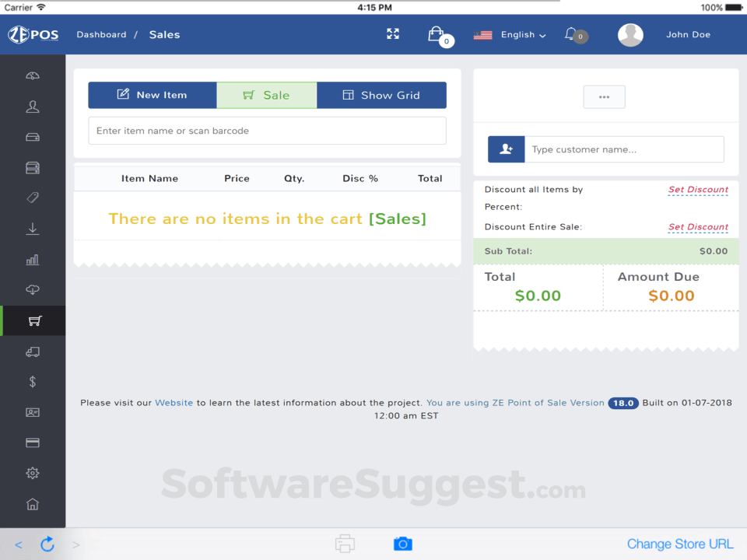This screenshot has height=560, width=747.
Task: Open the delivery truck sidebar icon
Action: [33, 352]
